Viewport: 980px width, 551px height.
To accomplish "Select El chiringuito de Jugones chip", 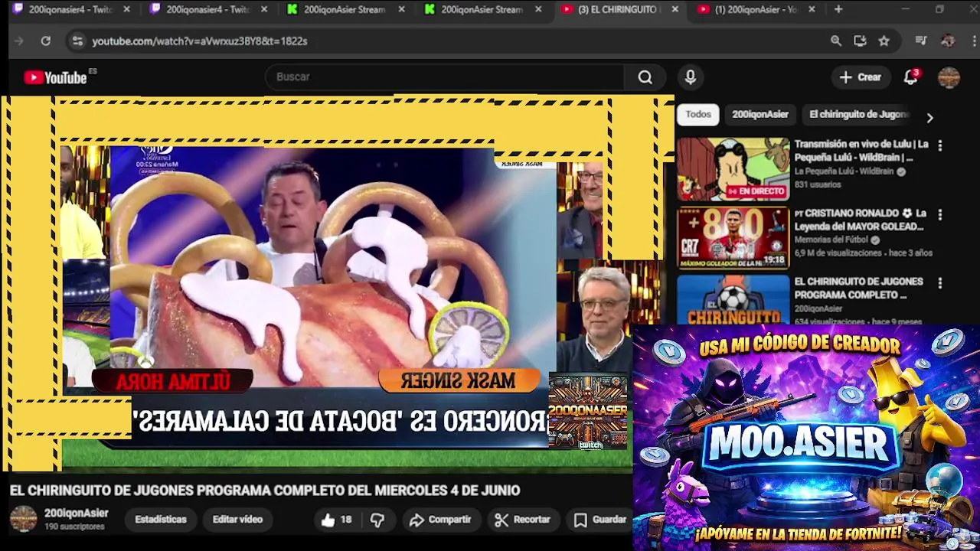I will pos(859,114).
